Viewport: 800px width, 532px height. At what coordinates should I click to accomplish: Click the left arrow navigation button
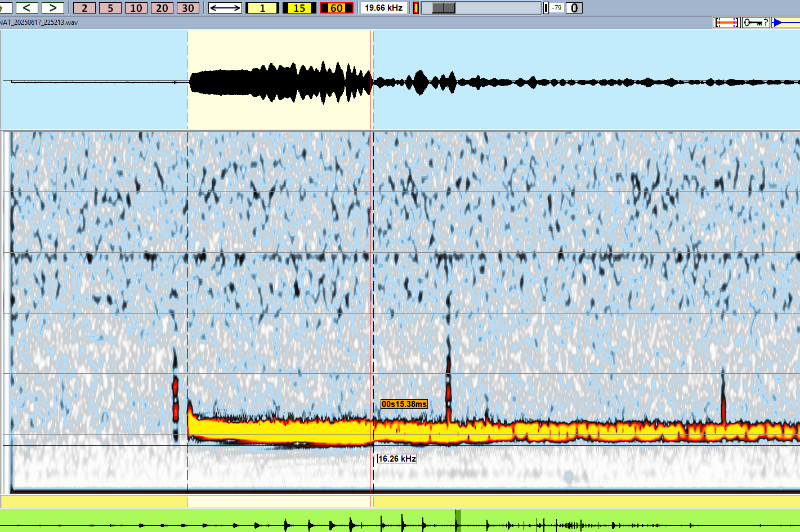[29, 8]
